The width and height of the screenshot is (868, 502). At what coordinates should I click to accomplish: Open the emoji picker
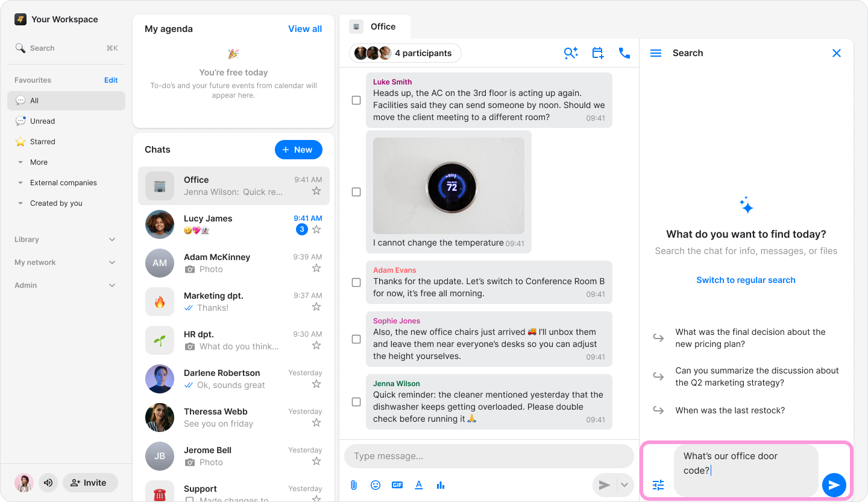(376, 485)
